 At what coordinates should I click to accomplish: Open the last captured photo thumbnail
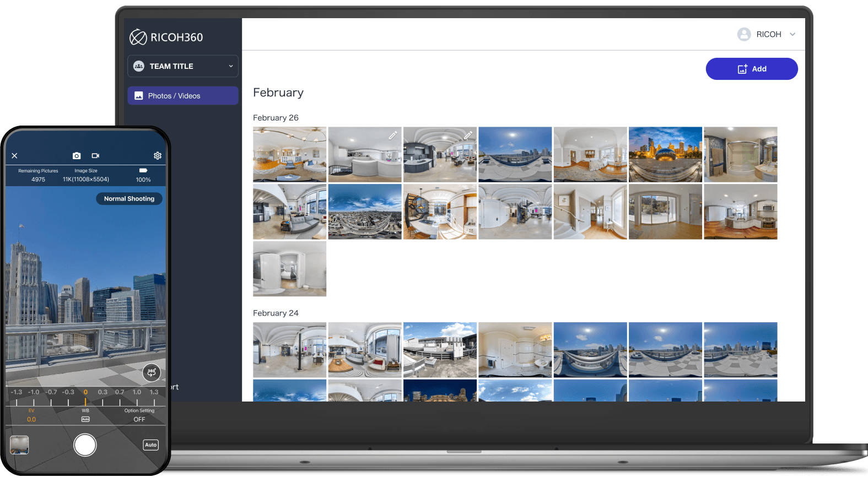pos(19,445)
